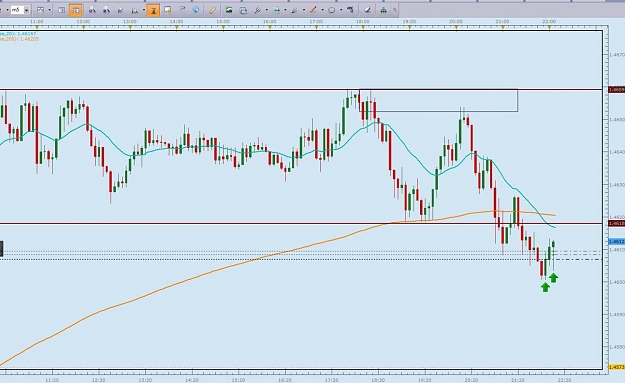Expand the chart type dropdown arrow

pyautogui.click(x=49, y=10)
